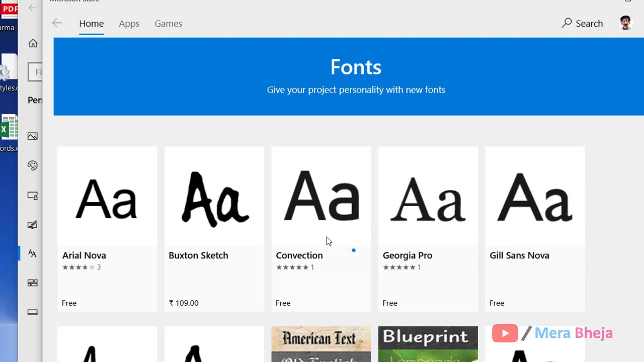Open Colors settings palette icon
This screenshot has height=362, width=644.
33,165
